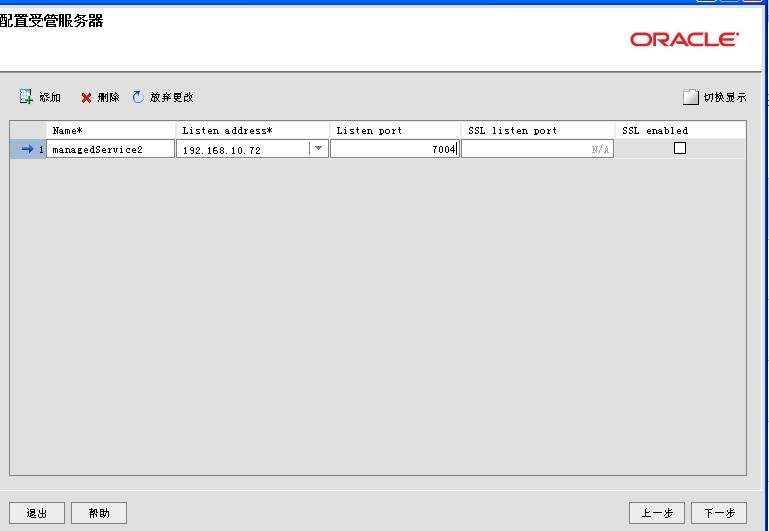Click the 下一步 (Next) button
The height and width of the screenshot is (531, 769).
(x=719, y=513)
